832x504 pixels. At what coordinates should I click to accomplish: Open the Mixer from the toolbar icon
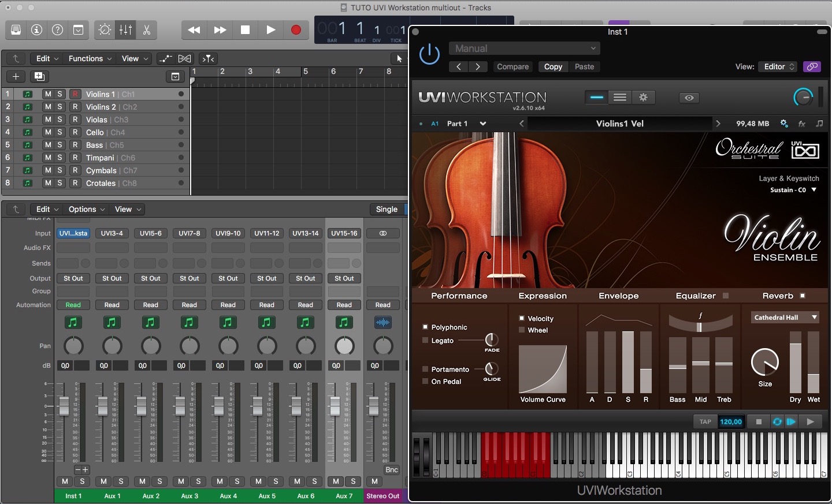[x=125, y=30]
